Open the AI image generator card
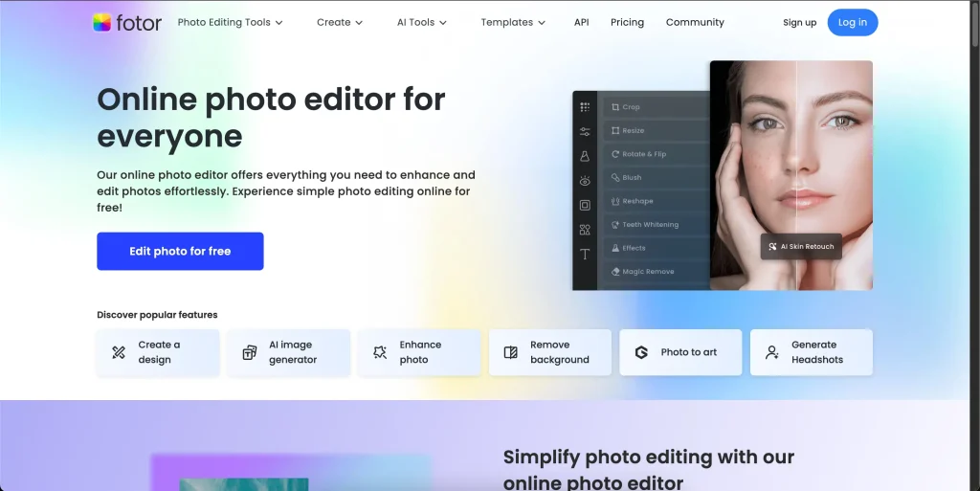The image size is (980, 491). (x=289, y=352)
